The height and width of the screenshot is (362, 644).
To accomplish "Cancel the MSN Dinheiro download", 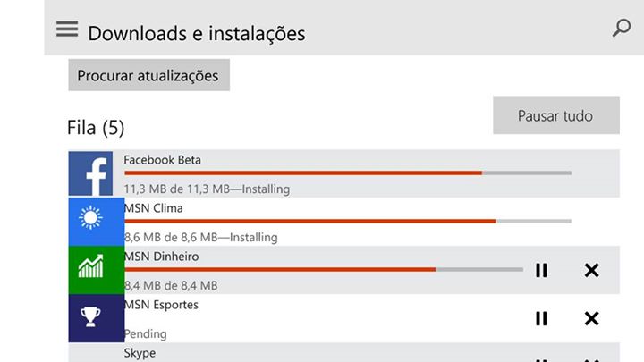I will click(591, 270).
